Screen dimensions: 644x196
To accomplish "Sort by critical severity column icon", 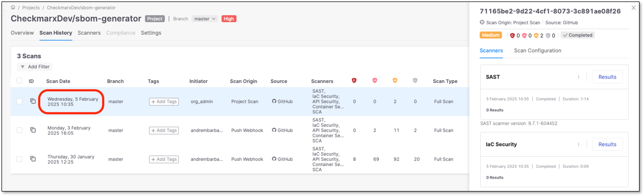I will click(354, 81).
